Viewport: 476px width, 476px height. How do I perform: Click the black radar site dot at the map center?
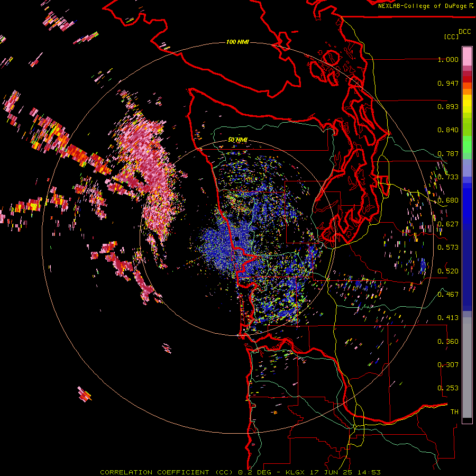pos(237,239)
